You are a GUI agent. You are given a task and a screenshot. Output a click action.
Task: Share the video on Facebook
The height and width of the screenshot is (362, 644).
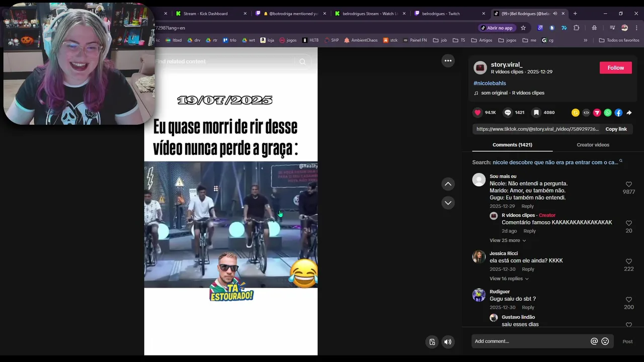click(x=618, y=113)
